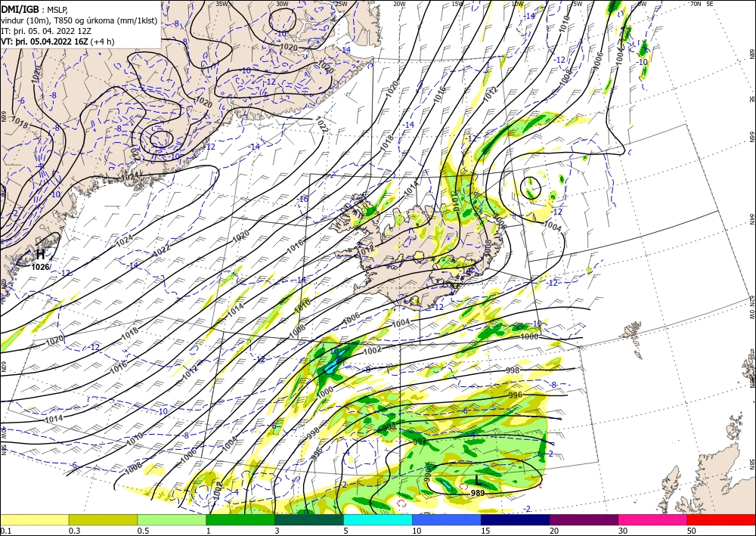The image size is (756, 536).
Task: Click the yellow 0.1–0.3 precipitation legend swatch
Action: pos(34,519)
